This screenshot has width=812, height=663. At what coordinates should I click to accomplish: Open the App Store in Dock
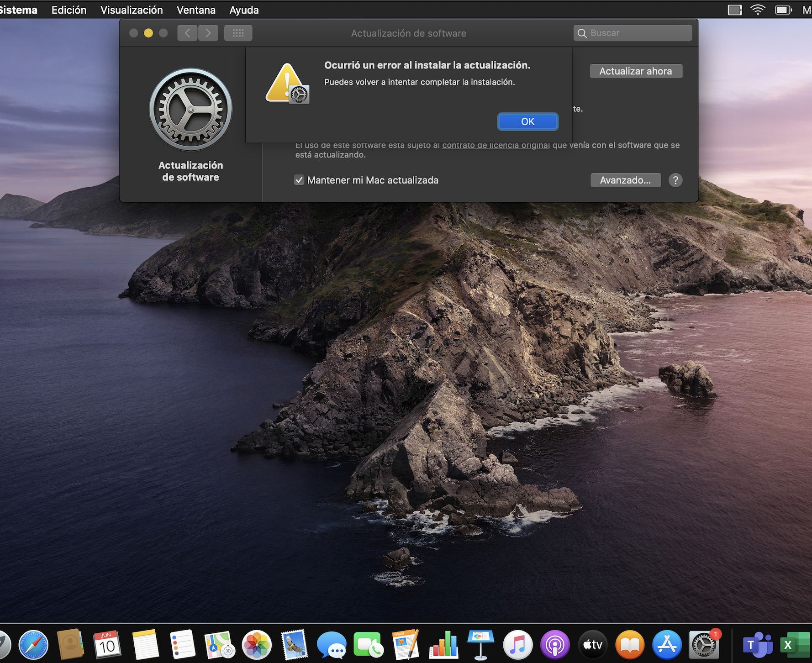point(667,645)
